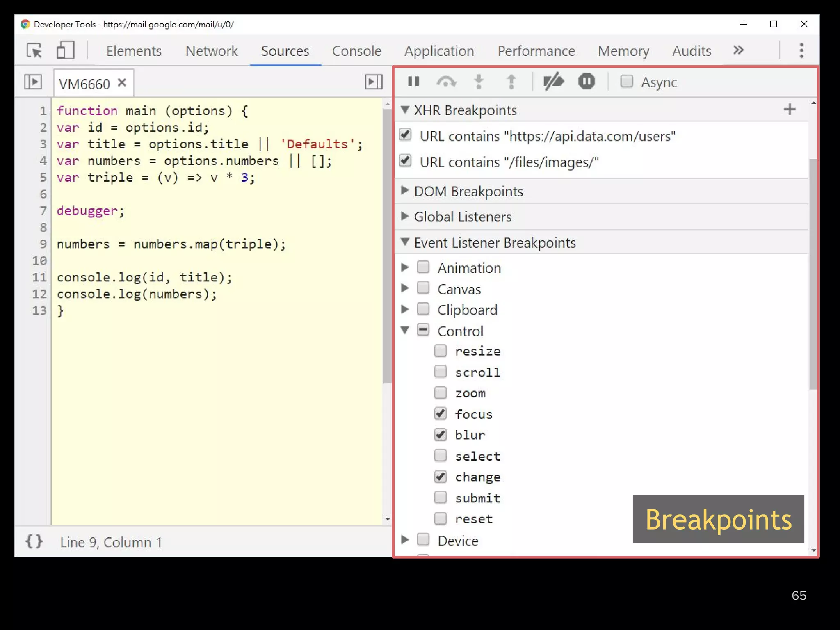Open the Network panel
This screenshot has height=630, width=840.
211,51
